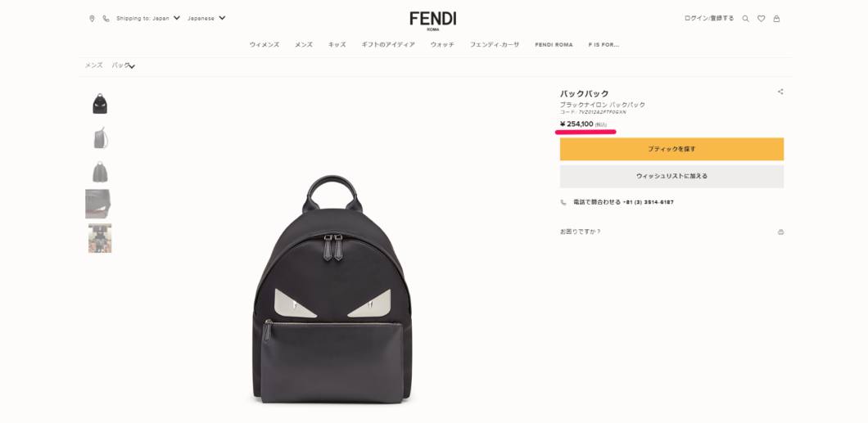This screenshot has width=868, height=423.
Task: Open the shopping bag icon
Action: pos(776,18)
